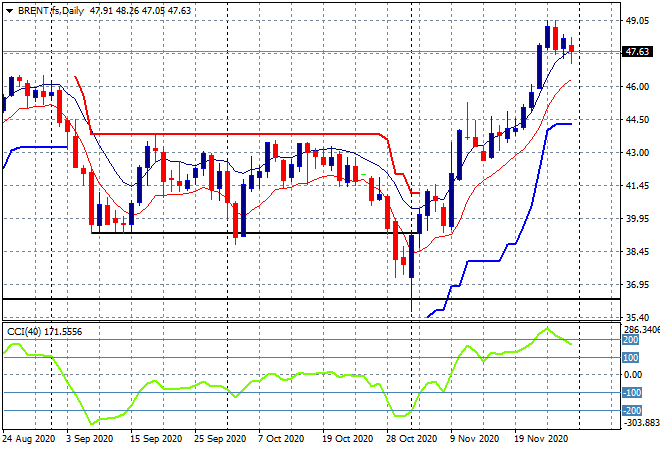The height and width of the screenshot is (450, 660).
Task: Click the 36.95 price axis label
Action: click(637, 285)
